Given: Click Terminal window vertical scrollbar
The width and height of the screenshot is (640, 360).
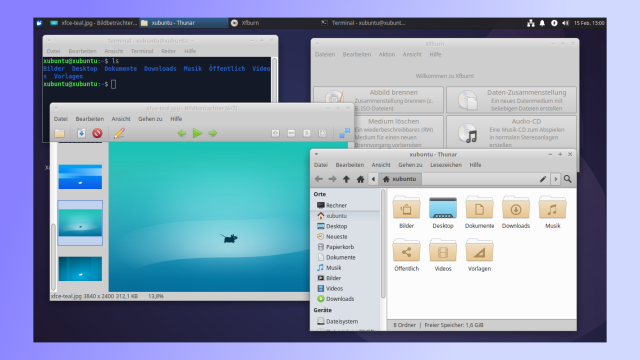Looking at the screenshot, I should (x=274, y=80).
